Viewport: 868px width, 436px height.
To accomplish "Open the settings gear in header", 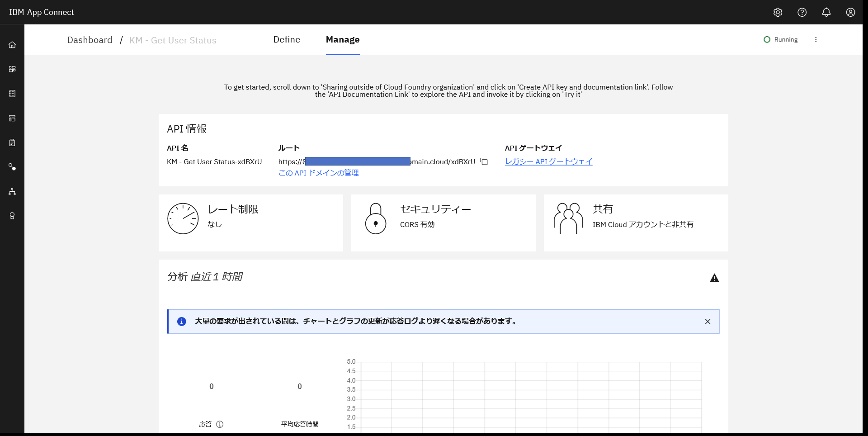I will (778, 12).
